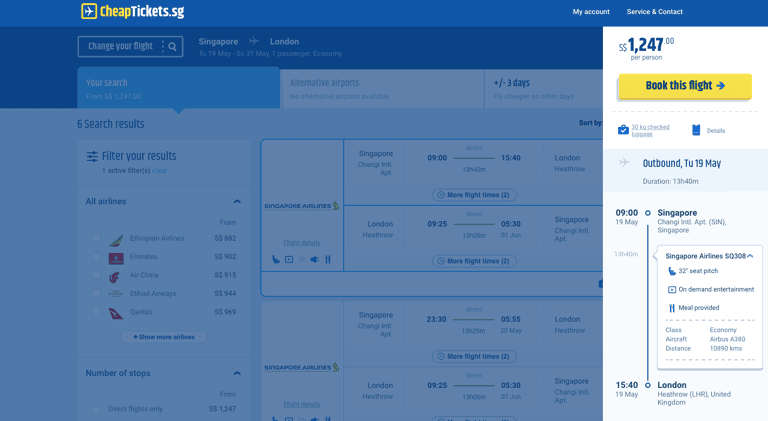The width and height of the screenshot is (768, 421).
Task: Click the 10890 kms distance value
Action: pos(726,349)
